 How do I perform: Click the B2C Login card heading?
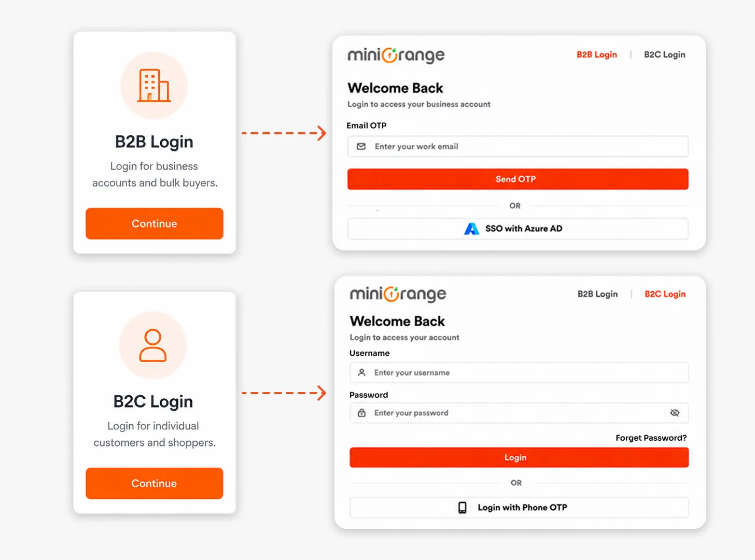153,401
